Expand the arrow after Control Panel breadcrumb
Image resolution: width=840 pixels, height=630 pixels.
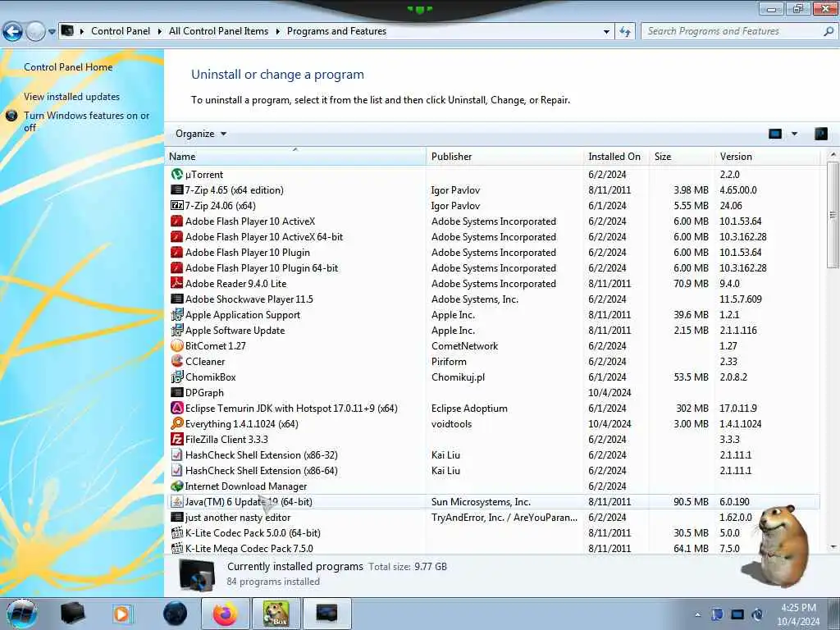click(160, 32)
